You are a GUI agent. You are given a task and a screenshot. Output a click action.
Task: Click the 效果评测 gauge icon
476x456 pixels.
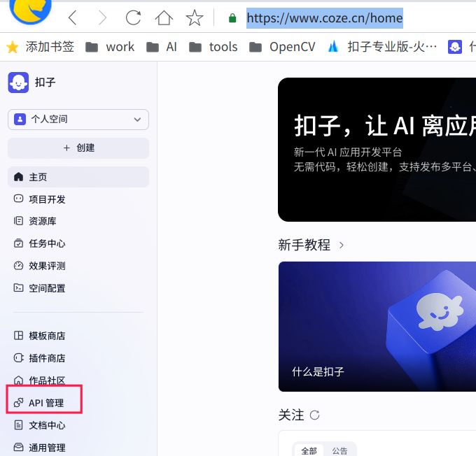(18, 266)
